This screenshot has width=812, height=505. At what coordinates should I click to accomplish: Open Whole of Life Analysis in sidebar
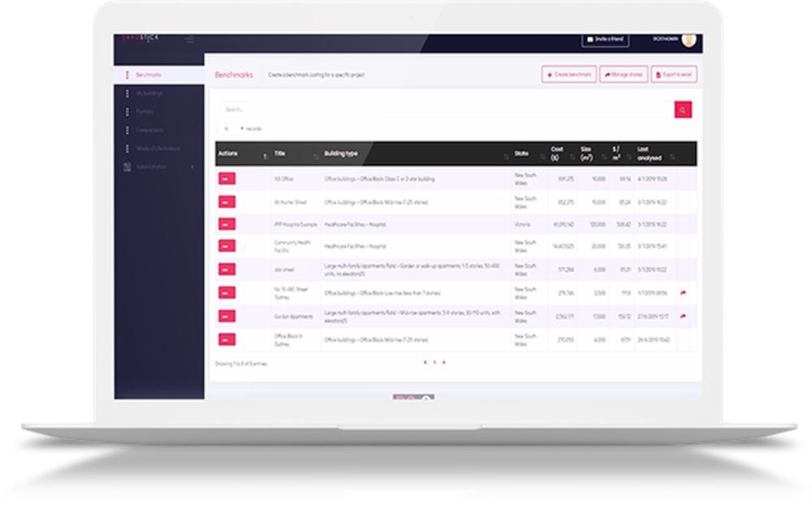click(159, 149)
